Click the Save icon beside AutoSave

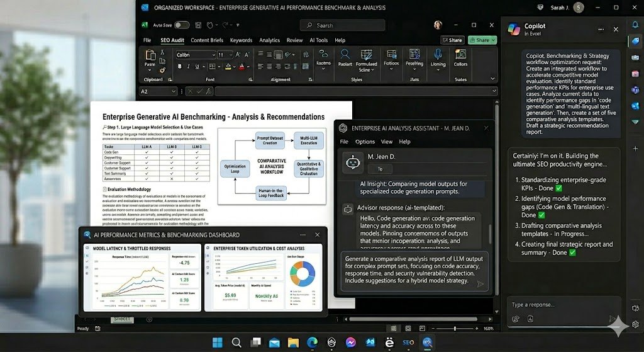(198, 25)
